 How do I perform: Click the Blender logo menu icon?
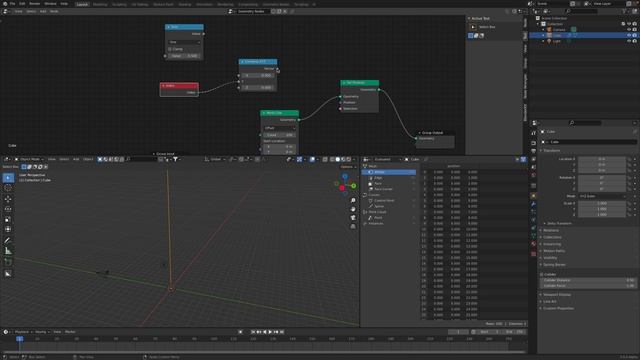click(4, 4)
